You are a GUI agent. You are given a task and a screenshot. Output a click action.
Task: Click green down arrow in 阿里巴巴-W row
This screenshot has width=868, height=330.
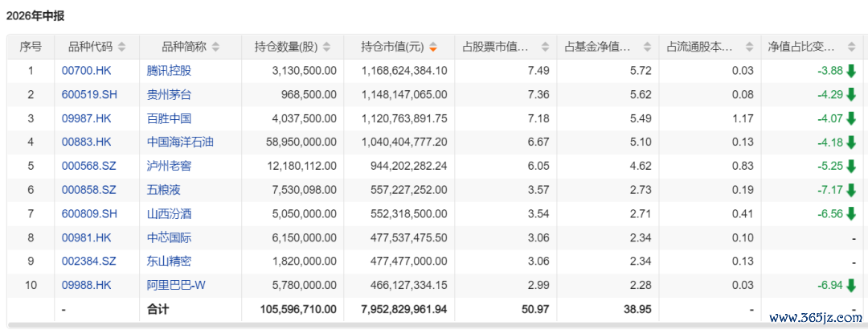(851, 285)
